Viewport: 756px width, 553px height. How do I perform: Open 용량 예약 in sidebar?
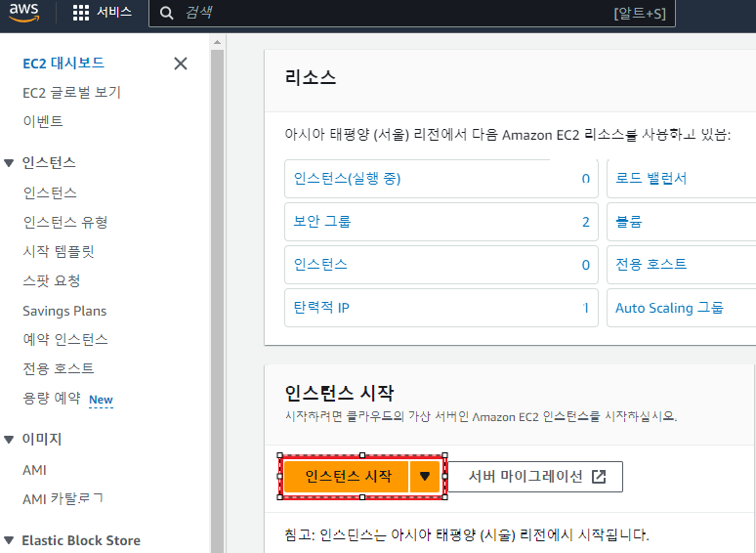(x=52, y=399)
